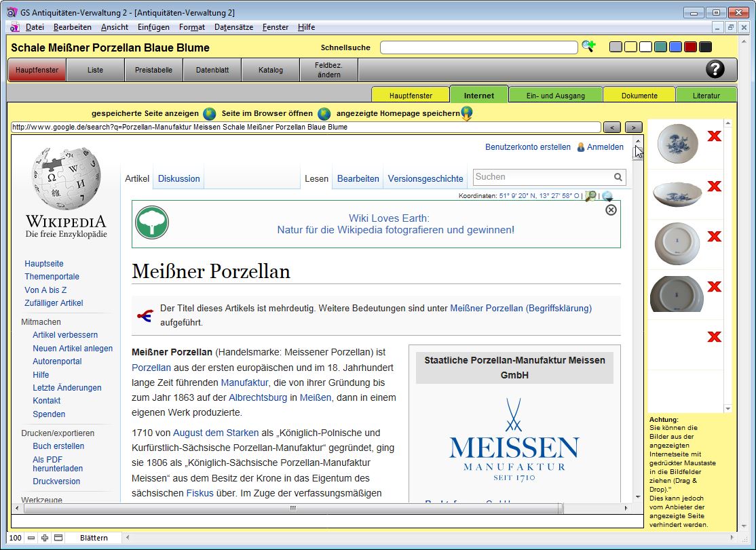Toggle the status toolbar window icon
756x550 pixels.
pyautogui.click(x=58, y=538)
